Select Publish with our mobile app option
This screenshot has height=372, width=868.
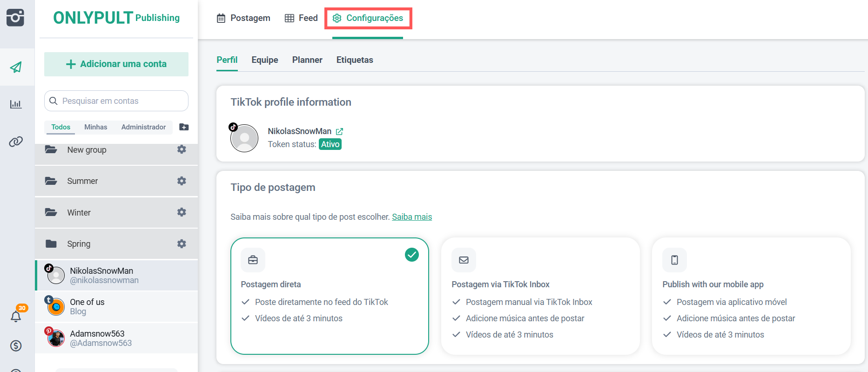click(751, 296)
